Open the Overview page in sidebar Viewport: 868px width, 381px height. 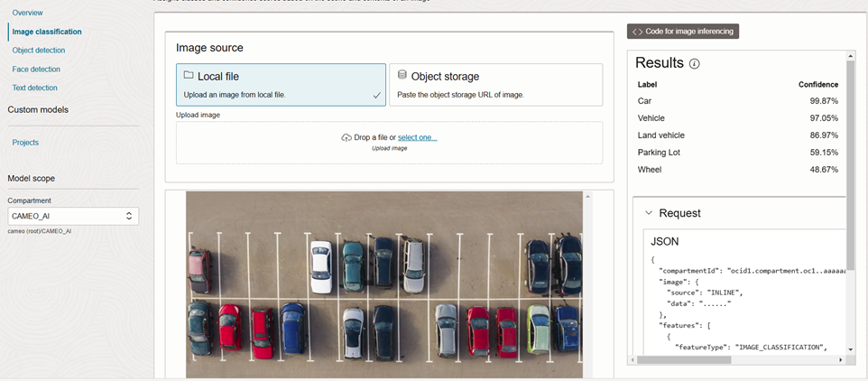27,13
